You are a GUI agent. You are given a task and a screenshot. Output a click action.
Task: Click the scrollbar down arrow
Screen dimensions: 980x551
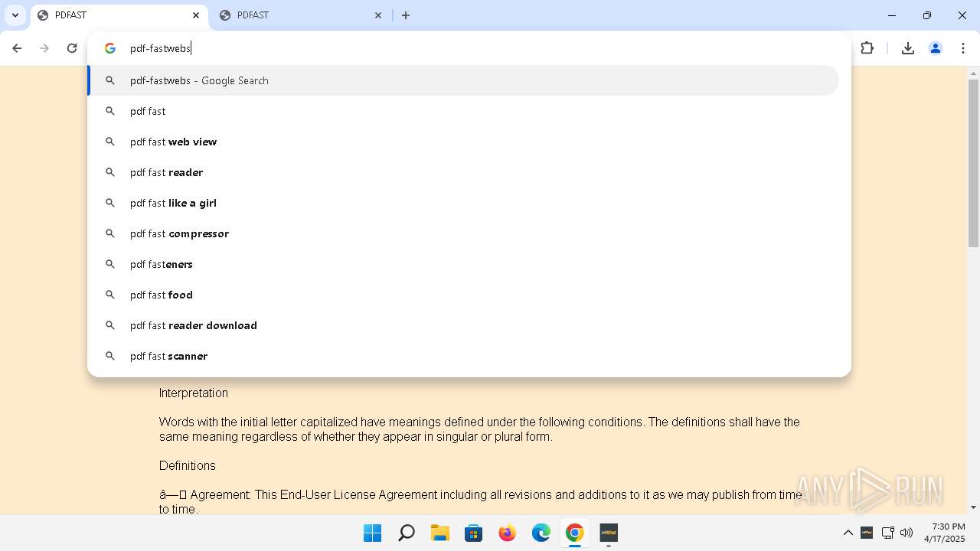click(x=974, y=507)
